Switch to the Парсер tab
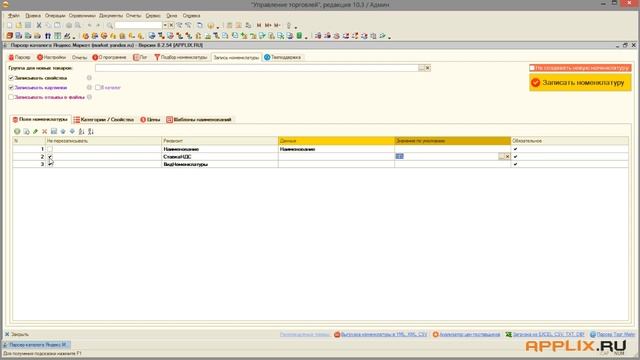Image resolution: width=640 pixels, height=360 pixels. click(20, 58)
